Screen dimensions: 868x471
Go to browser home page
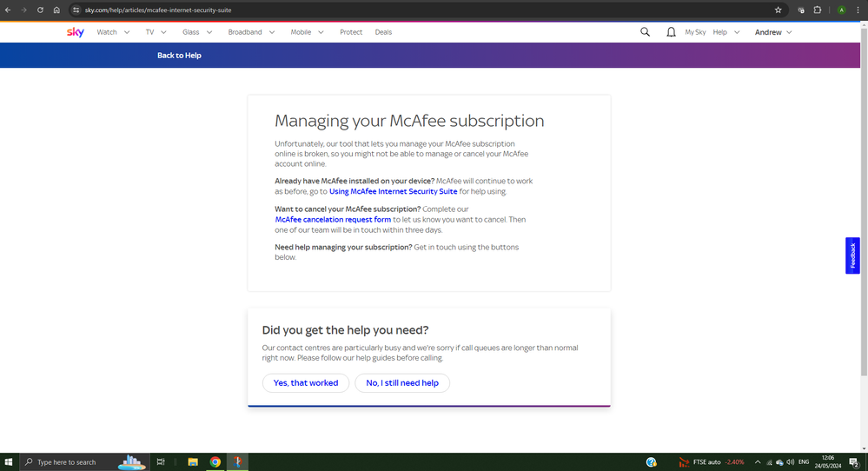[56, 10]
